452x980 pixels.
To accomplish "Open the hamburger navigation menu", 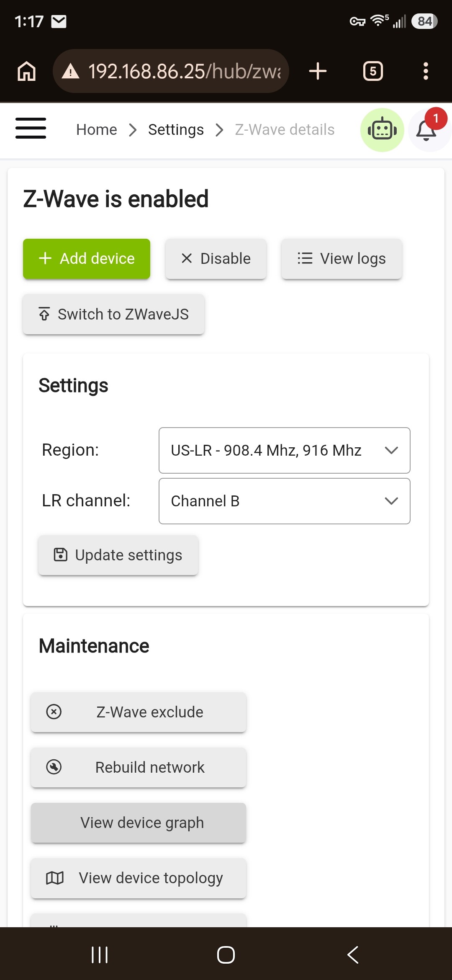I will tap(31, 128).
